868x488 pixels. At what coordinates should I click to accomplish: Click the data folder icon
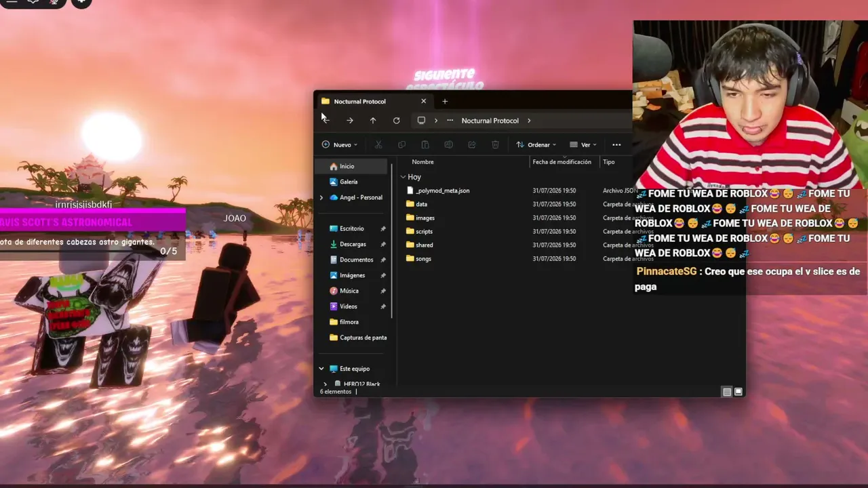410,204
